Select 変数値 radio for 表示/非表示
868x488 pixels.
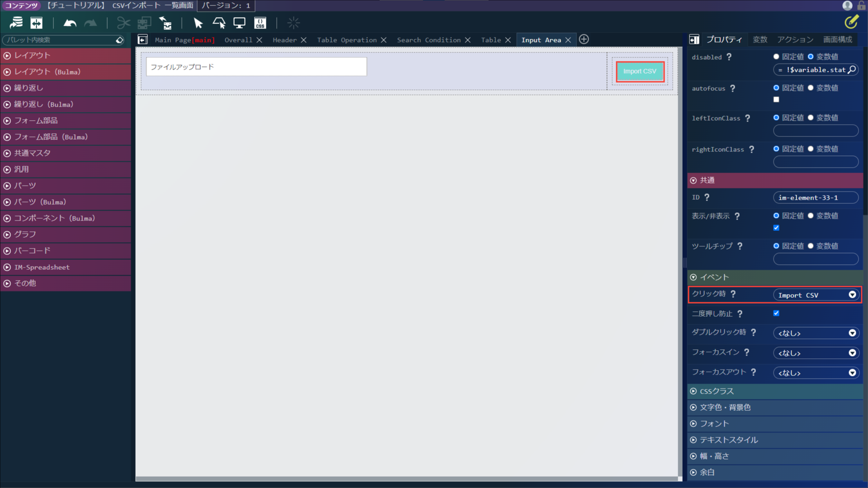pyautogui.click(x=811, y=216)
